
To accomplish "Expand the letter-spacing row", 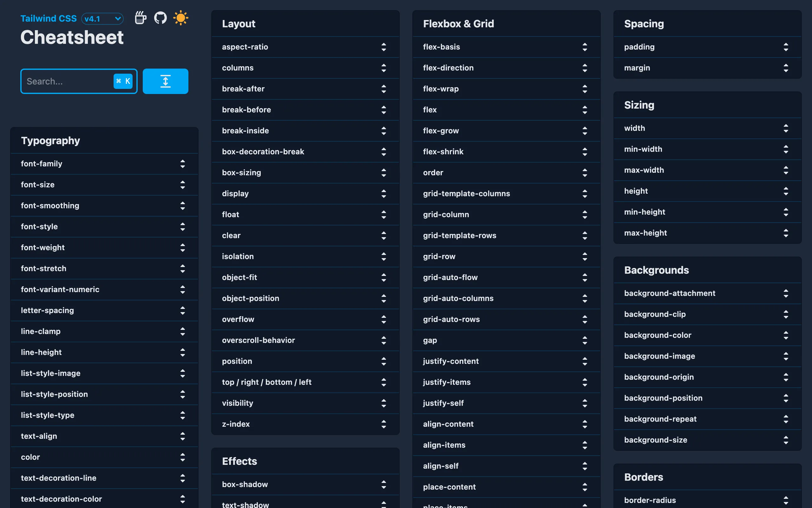I will pyautogui.click(x=104, y=311).
